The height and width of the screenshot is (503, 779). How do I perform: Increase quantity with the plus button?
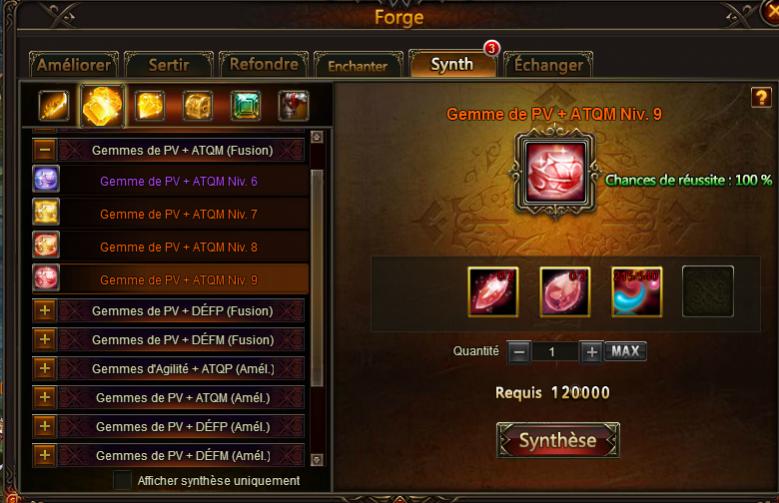tap(591, 352)
